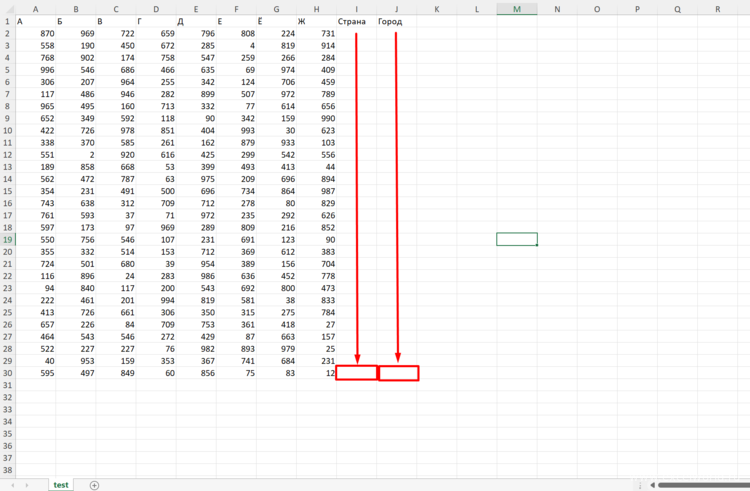The height and width of the screenshot is (491, 750).
Task: Click cell G28 with value 979
Action: click(x=276, y=349)
